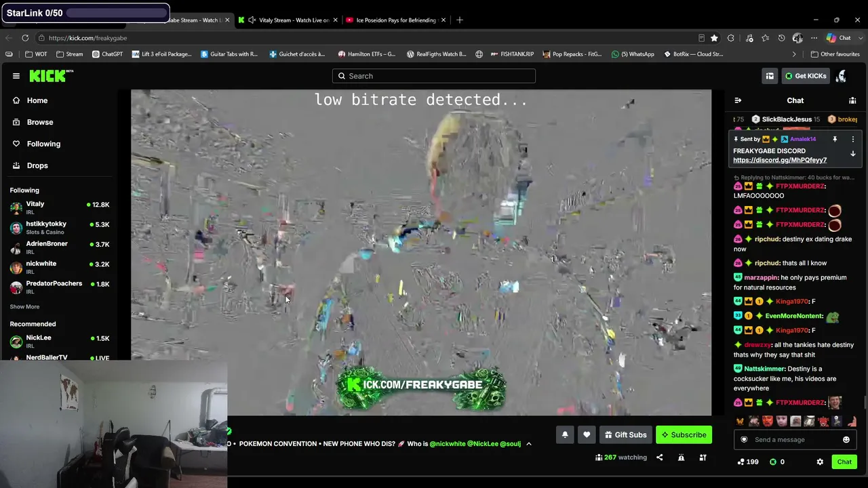Open PredatorPoachers channel from Following
Viewport: 868px width, 488px height.
[59, 287]
